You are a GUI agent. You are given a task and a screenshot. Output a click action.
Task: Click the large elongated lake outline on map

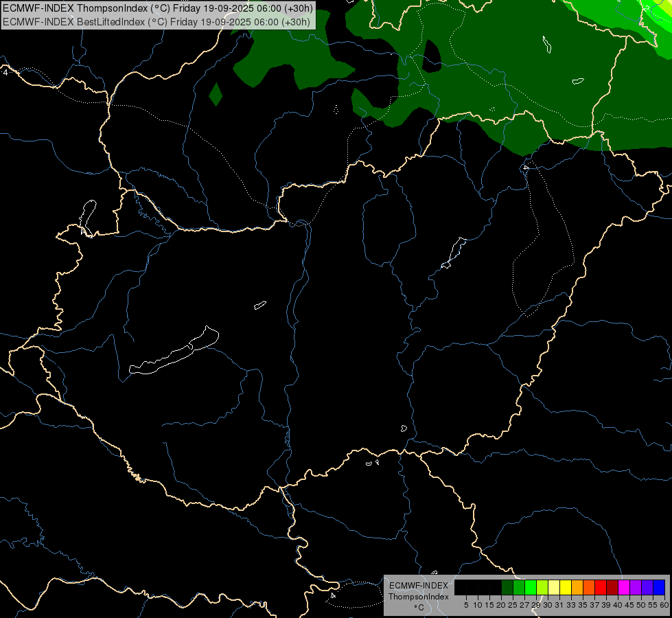(174, 350)
